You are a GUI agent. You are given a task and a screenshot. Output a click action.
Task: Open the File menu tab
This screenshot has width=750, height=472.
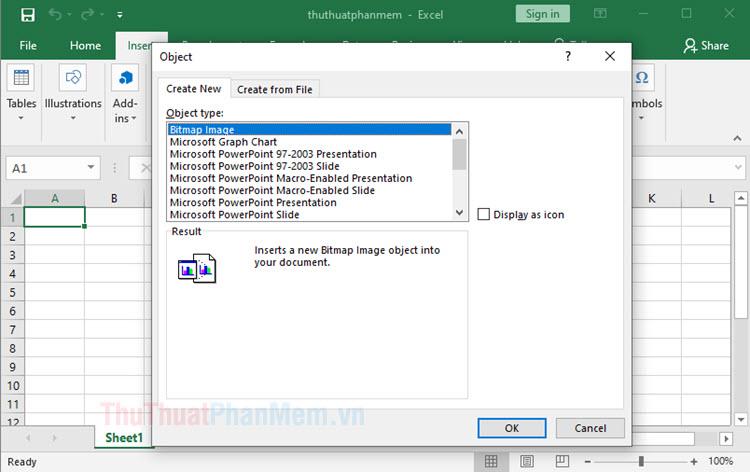click(x=28, y=45)
